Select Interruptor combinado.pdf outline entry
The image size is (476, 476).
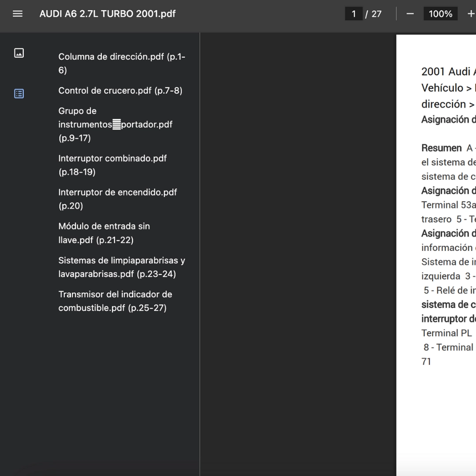click(112, 165)
